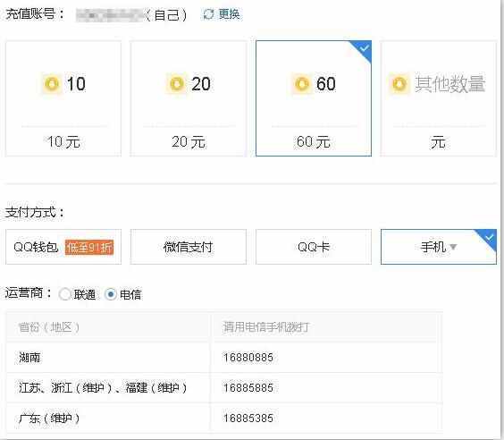Select the 60 元 recharge card
This screenshot has width=504, height=440.
(x=314, y=98)
